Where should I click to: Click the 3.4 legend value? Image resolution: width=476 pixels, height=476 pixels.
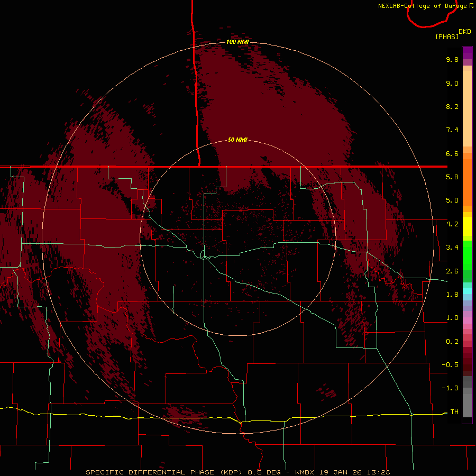click(x=452, y=248)
